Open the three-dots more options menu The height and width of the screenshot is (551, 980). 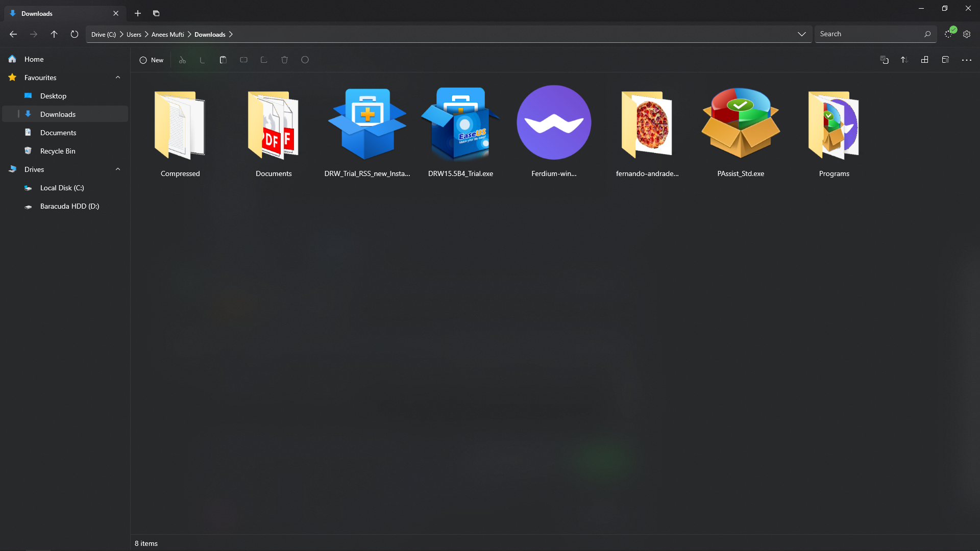coord(966,60)
